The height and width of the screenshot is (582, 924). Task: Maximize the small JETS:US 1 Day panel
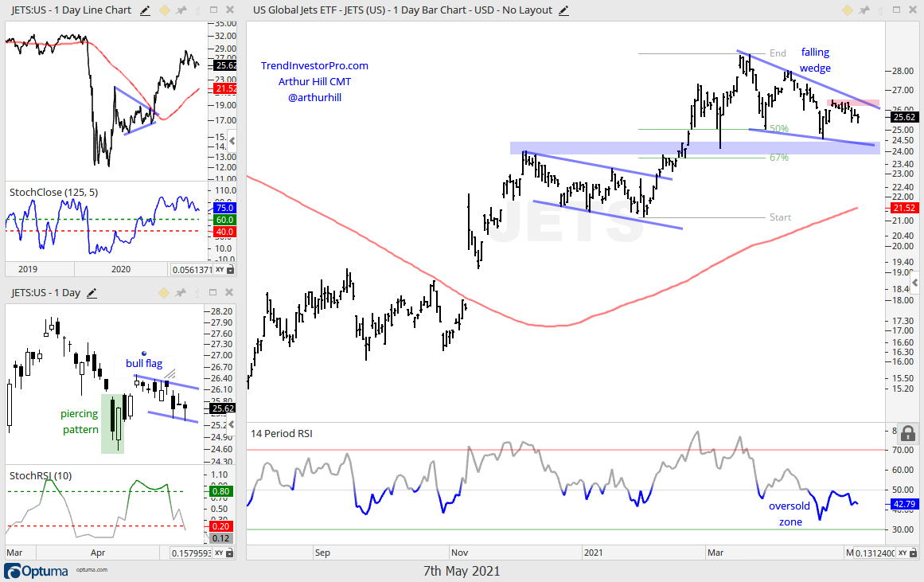click(214, 292)
